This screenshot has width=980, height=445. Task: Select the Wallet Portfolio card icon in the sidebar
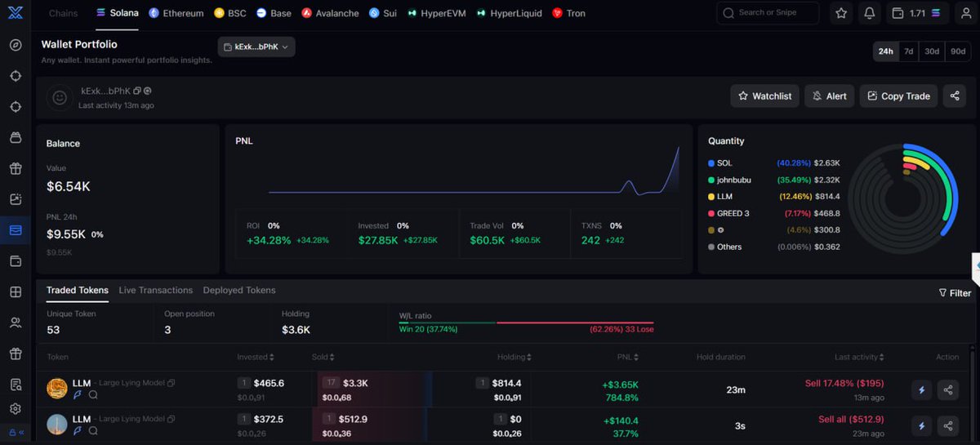coord(16,230)
